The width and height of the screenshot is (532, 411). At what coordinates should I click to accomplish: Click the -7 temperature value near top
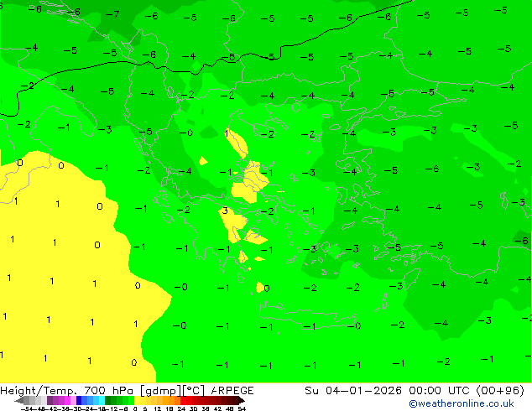point(112,14)
